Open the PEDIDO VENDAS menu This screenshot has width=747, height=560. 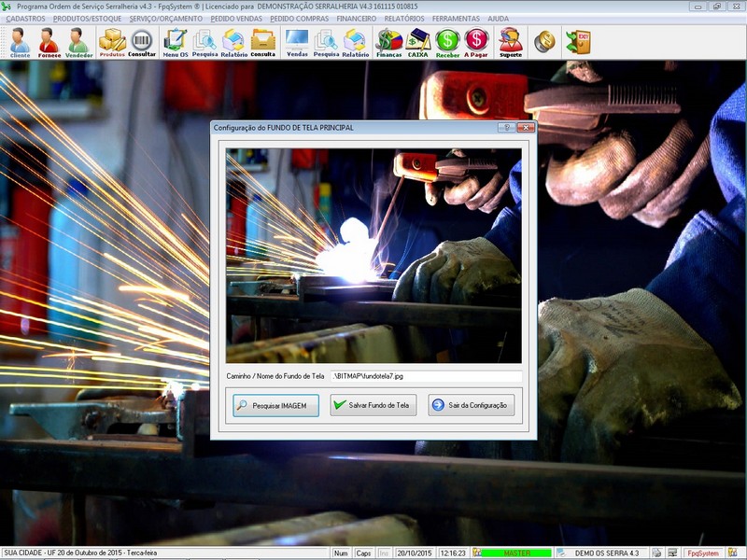(x=236, y=19)
